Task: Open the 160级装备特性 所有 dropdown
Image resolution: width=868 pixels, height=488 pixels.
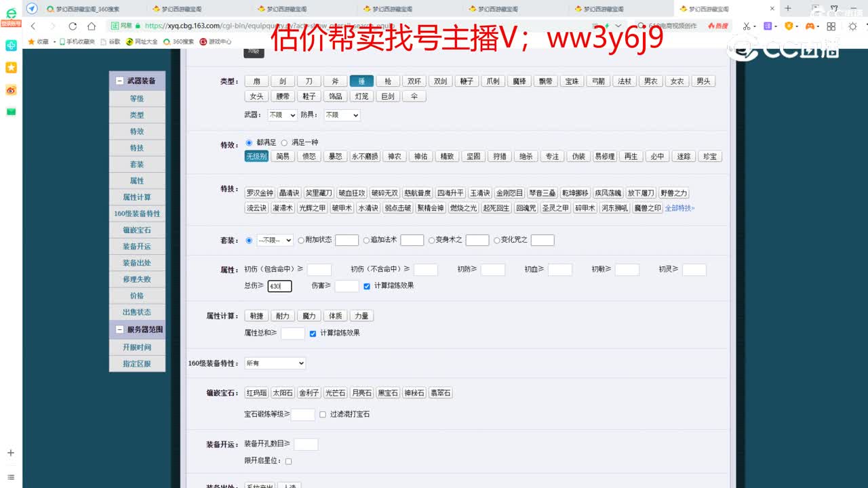Action: 274,363
